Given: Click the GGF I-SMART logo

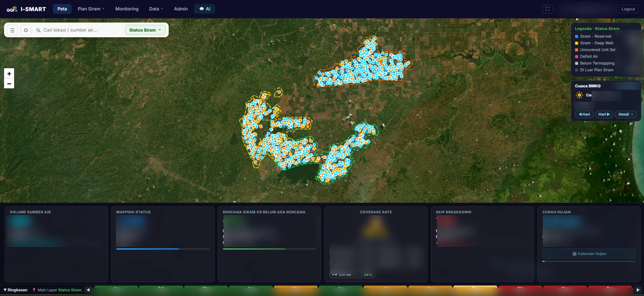Looking at the screenshot, I should point(26,9).
